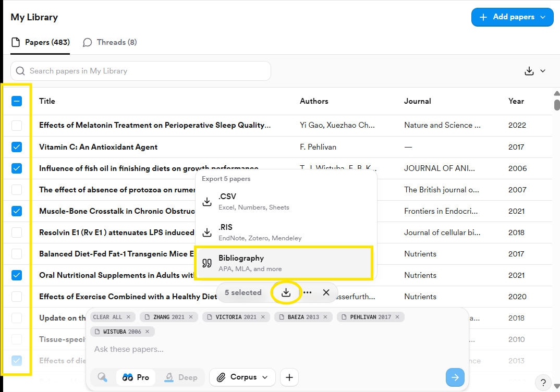The width and height of the screenshot is (560, 392).
Task: Open paper Resolvin E1 attenuates LPS induced
Action: [x=117, y=232]
